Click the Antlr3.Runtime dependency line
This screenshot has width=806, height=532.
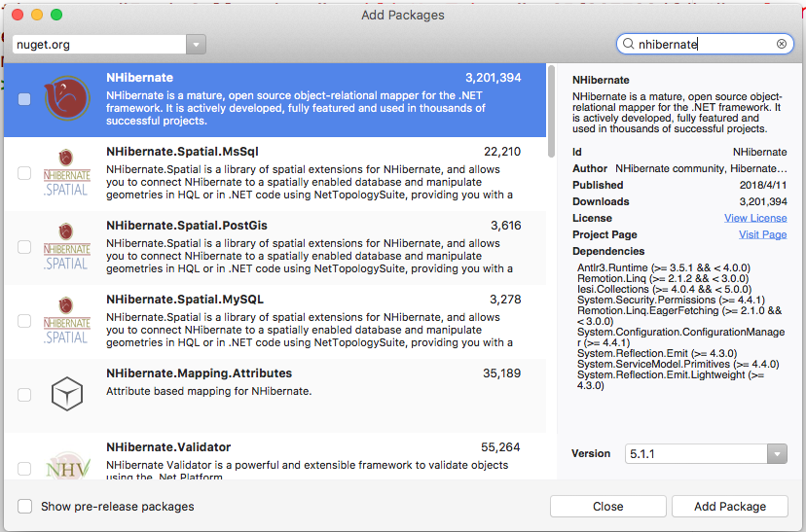[x=664, y=267]
